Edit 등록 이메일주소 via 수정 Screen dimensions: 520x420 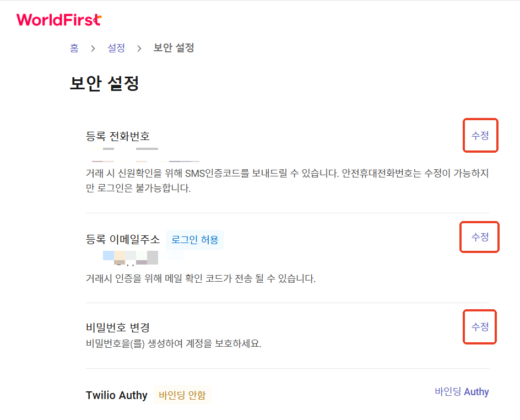pos(480,237)
